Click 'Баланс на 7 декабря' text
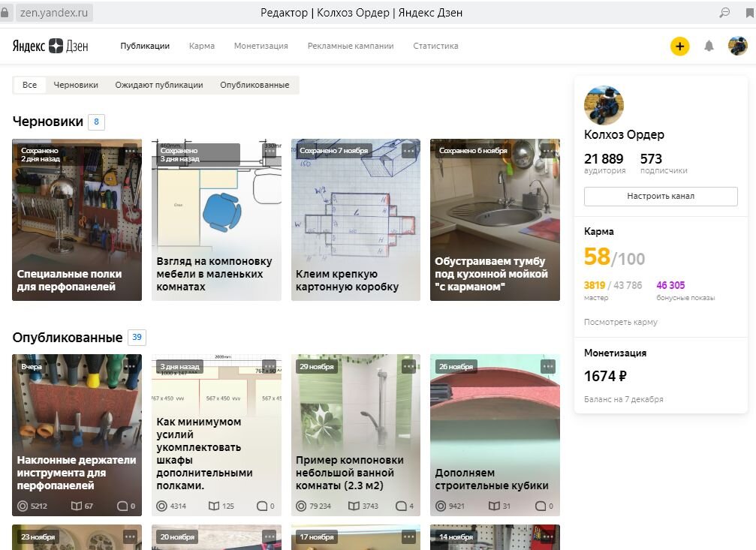The width and height of the screenshot is (756, 550). tap(623, 399)
